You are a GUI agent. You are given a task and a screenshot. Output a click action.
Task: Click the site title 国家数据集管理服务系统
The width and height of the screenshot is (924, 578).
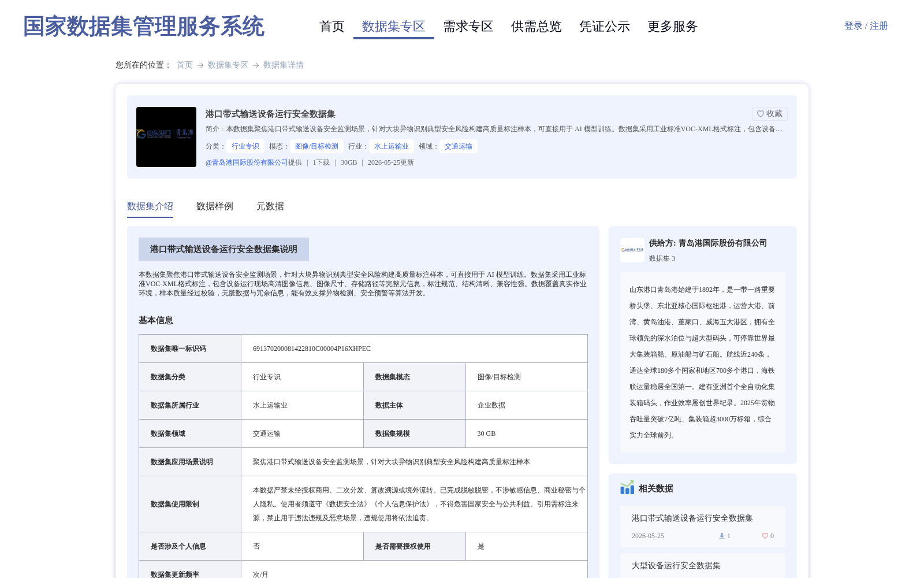click(144, 27)
